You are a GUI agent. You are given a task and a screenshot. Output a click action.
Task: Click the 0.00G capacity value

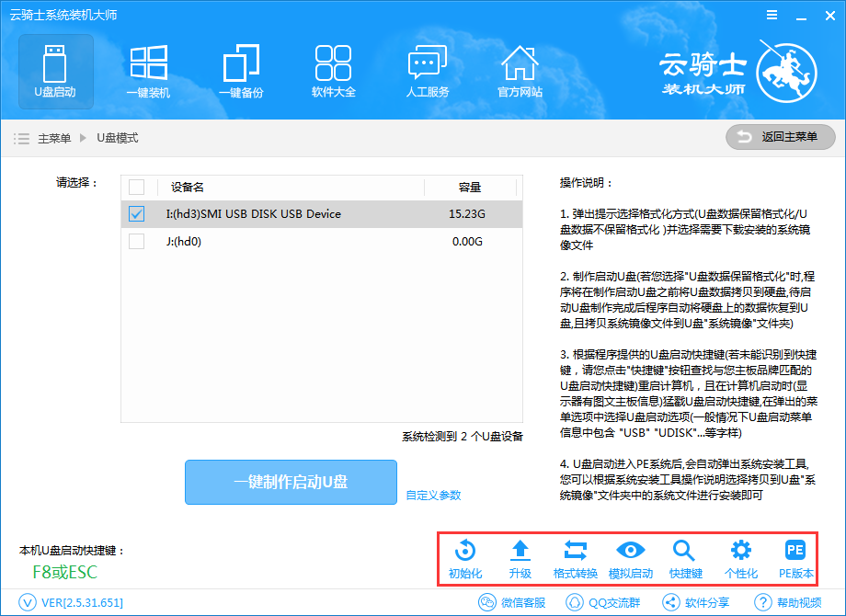[x=467, y=241]
